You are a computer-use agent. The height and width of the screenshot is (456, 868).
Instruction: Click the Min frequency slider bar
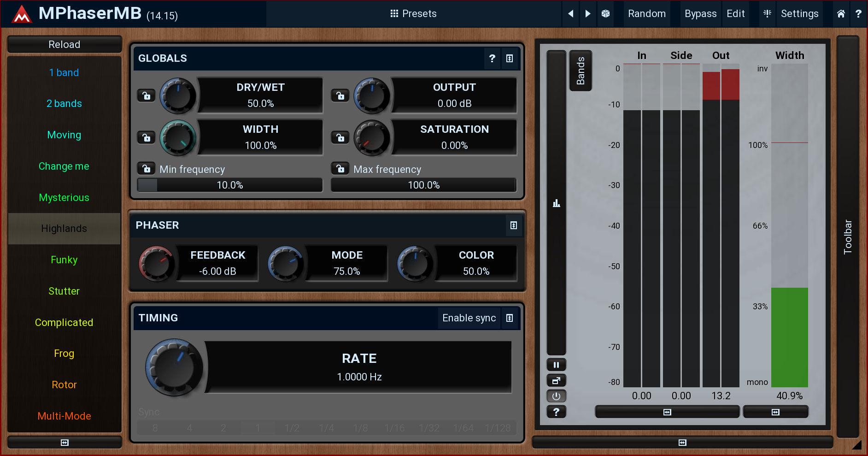pyautogui.click(x=230, y=185)
